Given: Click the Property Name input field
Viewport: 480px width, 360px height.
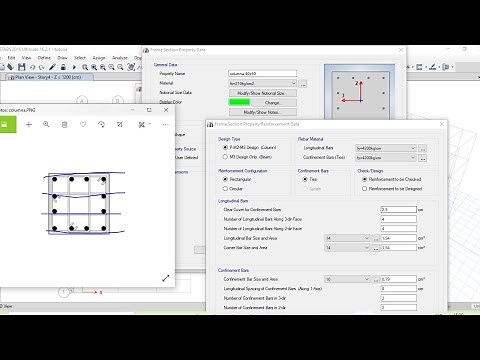Looking at the screenshot, I should (x=262, y=73).
